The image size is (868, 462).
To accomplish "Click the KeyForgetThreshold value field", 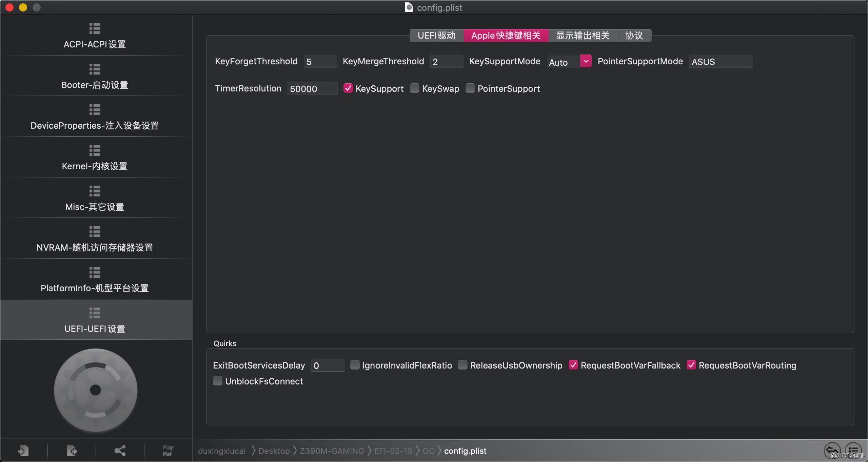I will pos(319,61).
